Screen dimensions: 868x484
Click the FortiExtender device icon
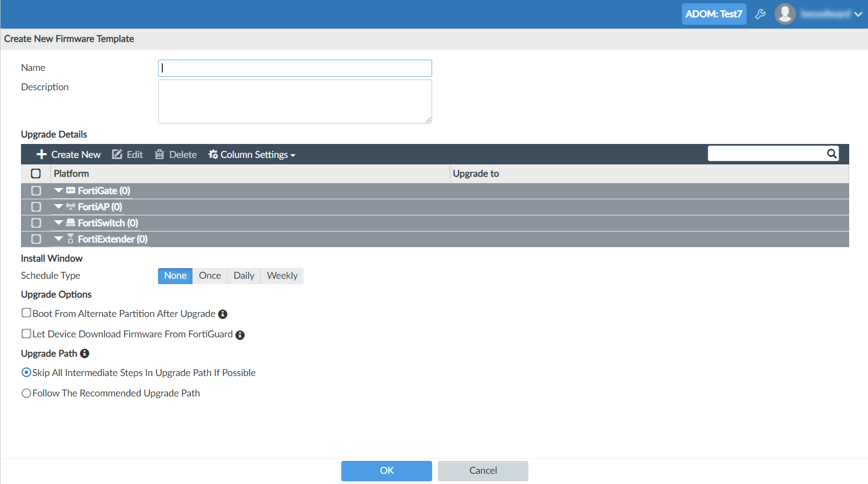[x=70, y=239]
